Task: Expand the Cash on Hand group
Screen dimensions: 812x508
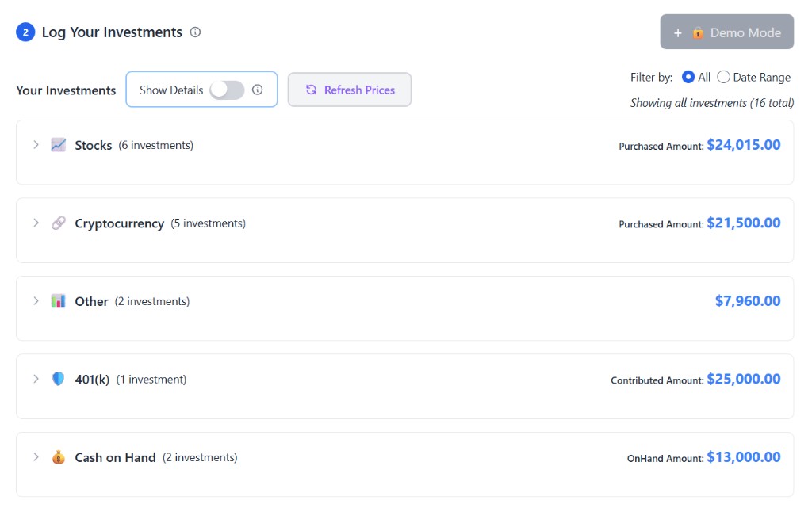Action: (x=36, y=457)
